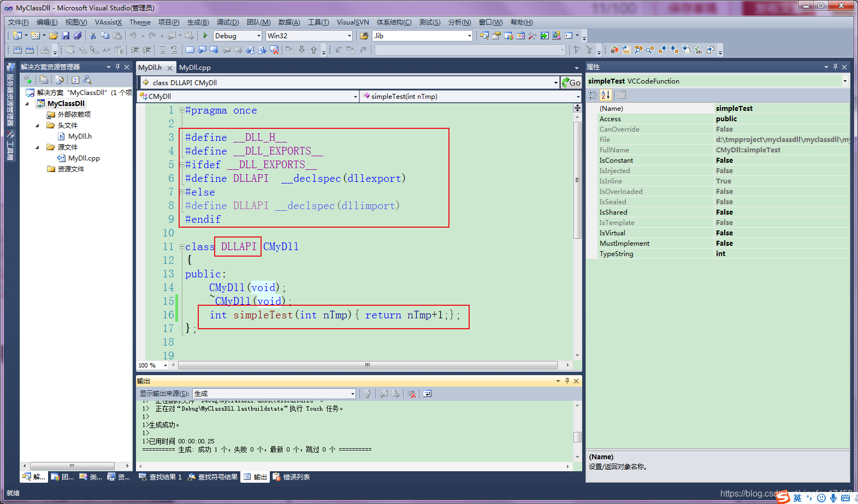Toggle word wrap in Output pane

(427, 394)
